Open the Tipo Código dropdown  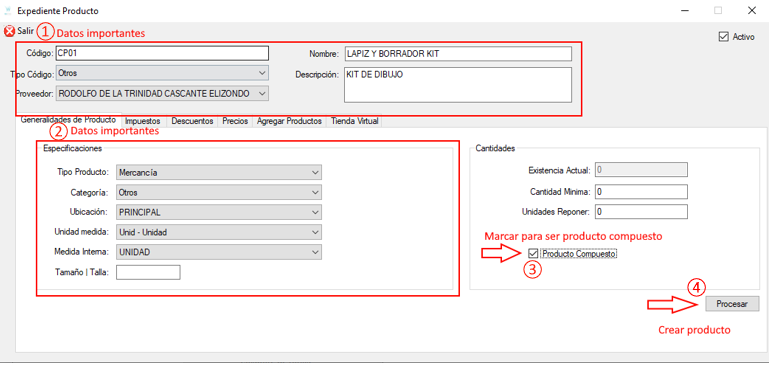click(x=162, y=73)
